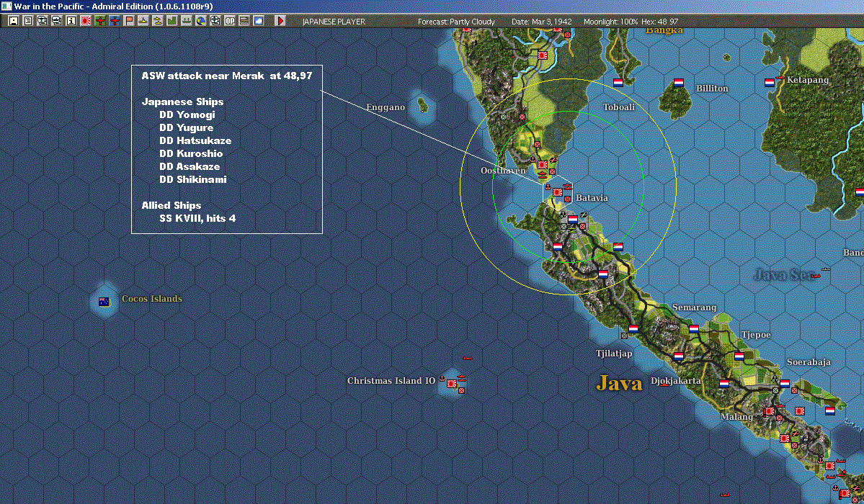
Task: Click the 'Java' island name label
Action: click(619, 383)
